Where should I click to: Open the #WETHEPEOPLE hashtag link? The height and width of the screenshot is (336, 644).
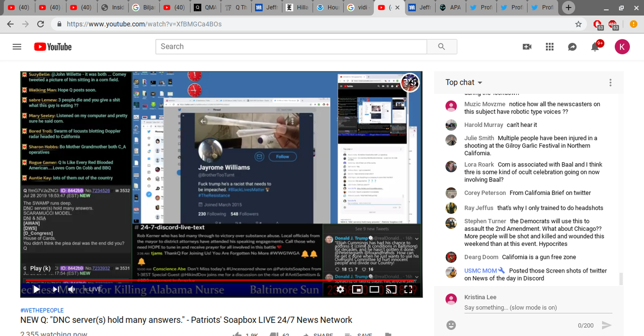pyautogui.click(x=42, y=310)
